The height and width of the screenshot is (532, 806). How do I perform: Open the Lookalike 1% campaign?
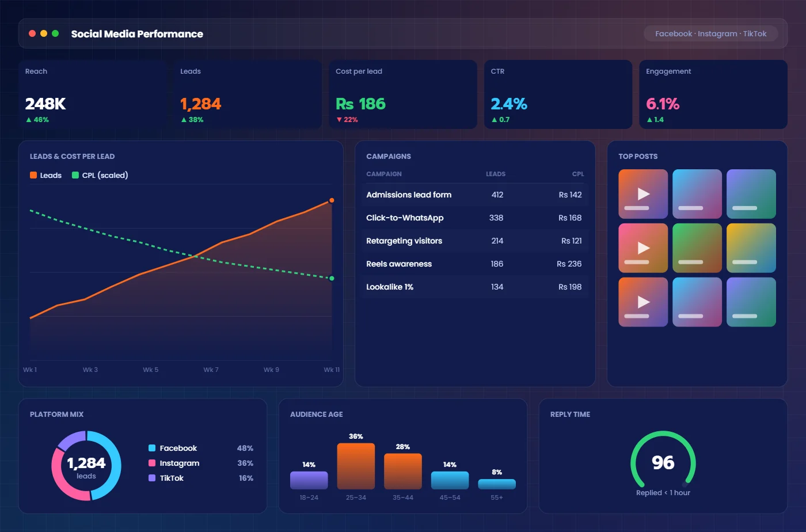point(475,287)
